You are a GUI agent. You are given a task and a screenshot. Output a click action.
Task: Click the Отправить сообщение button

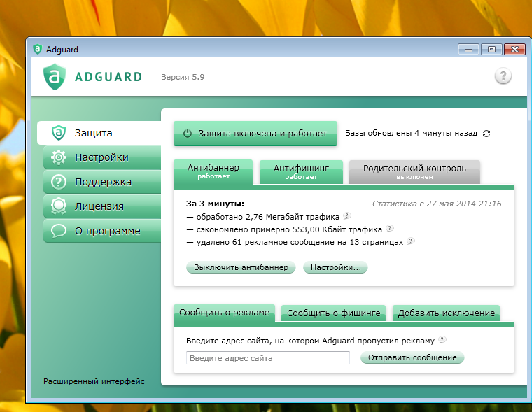coord(412,357)
